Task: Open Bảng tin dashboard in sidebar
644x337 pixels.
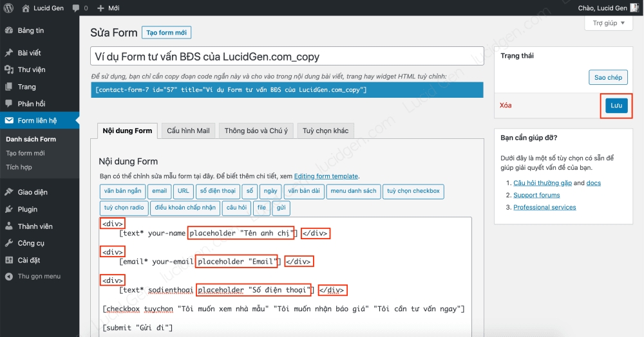Action: [30, 30]
